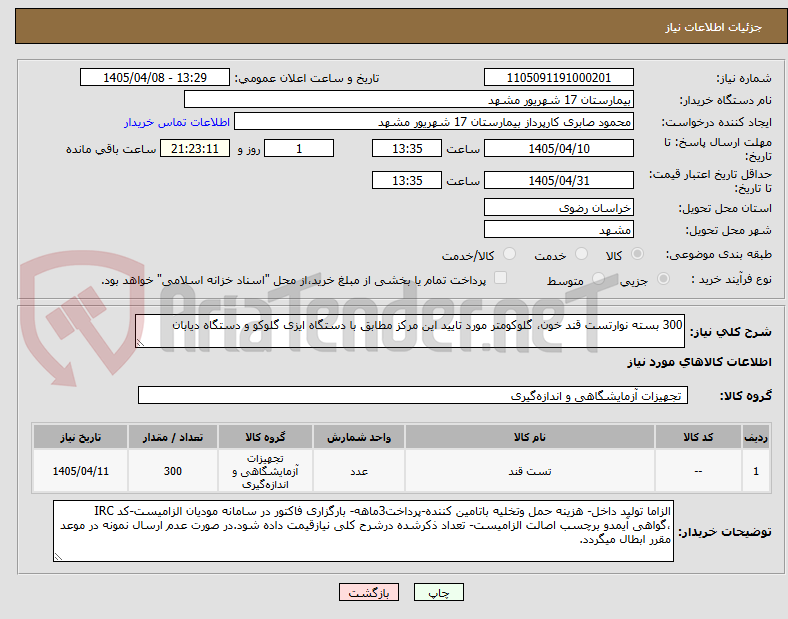Select the خدمت radio button
The image size is (788, 619).
click(x=581, y=254)
